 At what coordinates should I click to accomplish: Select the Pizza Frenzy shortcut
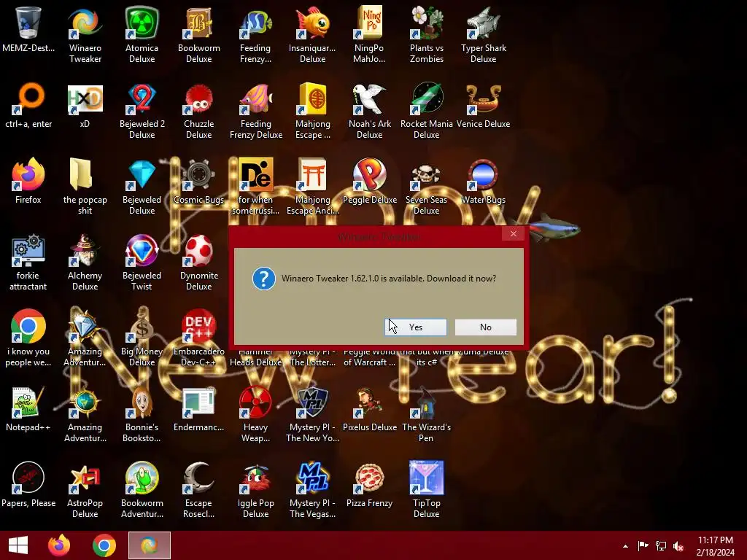click(x=369, y=485)
